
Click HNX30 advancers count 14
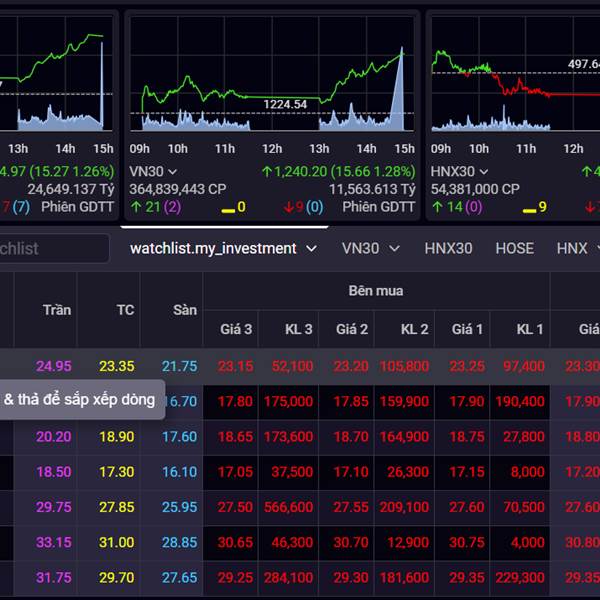(455, 207)
